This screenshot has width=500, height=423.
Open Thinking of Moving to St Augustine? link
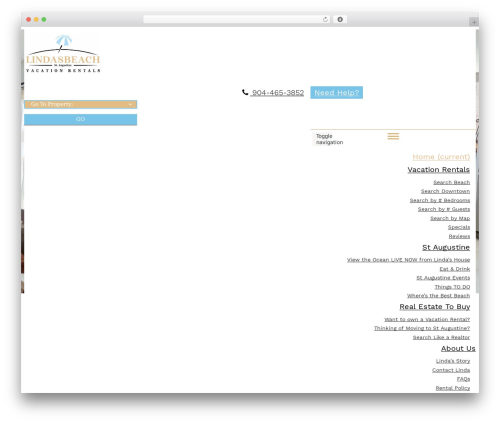[422, 328]
